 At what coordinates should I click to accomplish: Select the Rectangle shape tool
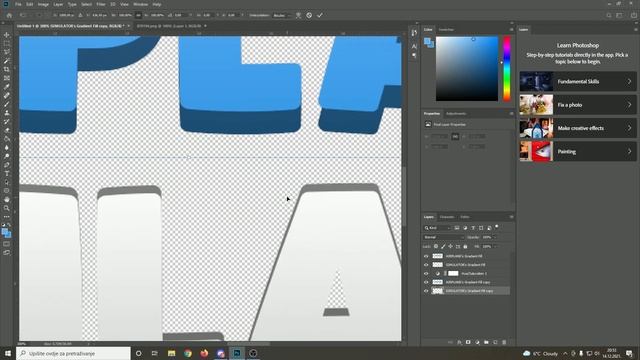click(x=7, y=191)
